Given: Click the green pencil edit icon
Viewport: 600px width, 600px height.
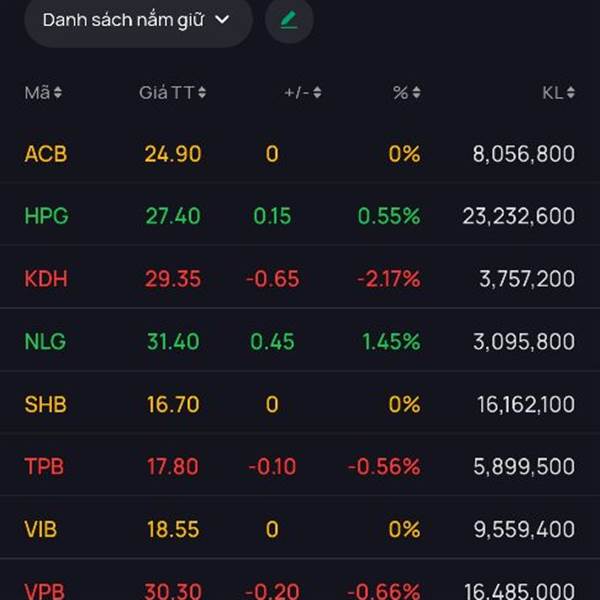Looking at the screenshot, I should pos(289,20).
